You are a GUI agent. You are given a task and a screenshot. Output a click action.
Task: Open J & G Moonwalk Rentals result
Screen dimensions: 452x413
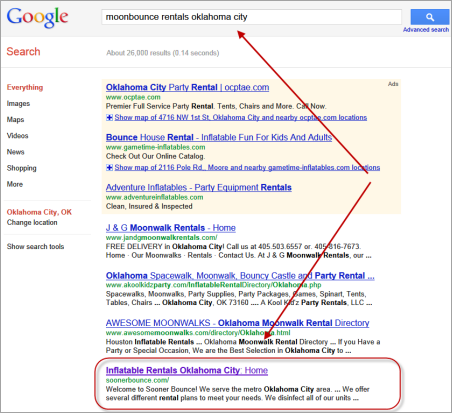tap(171, 228)
